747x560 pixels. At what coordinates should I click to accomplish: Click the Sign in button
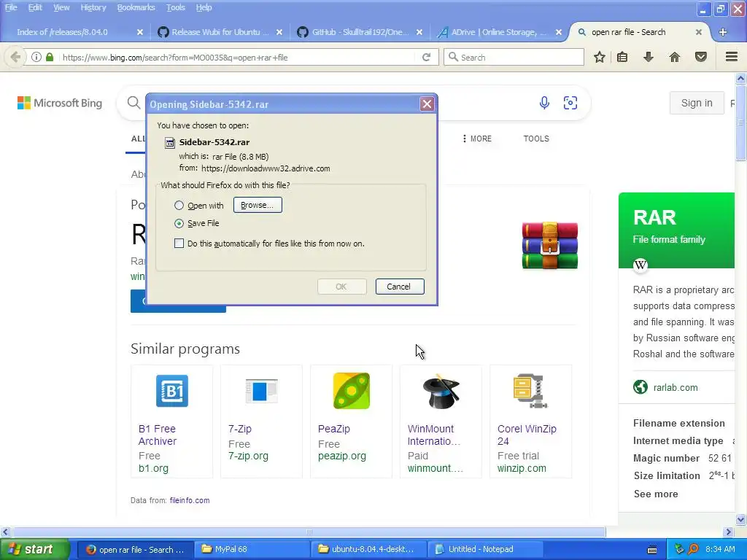pos(697,103)
